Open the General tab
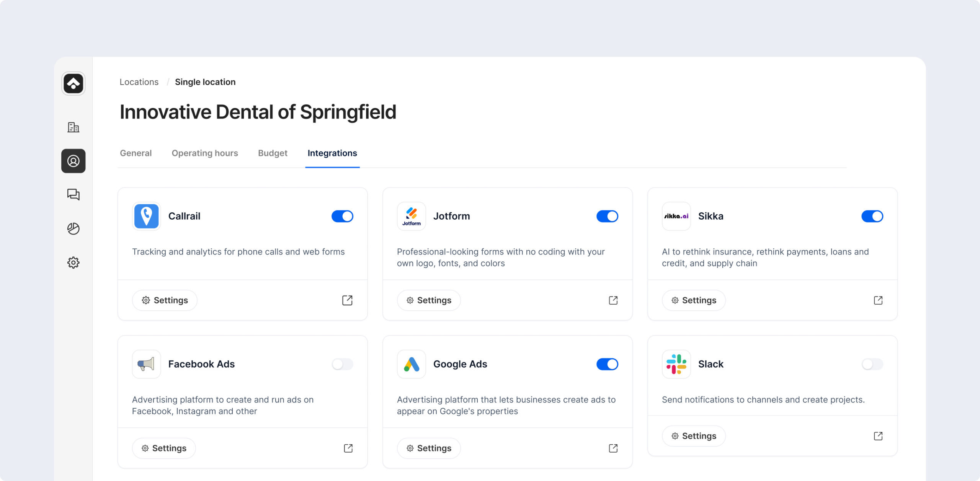 pos(136,153)
